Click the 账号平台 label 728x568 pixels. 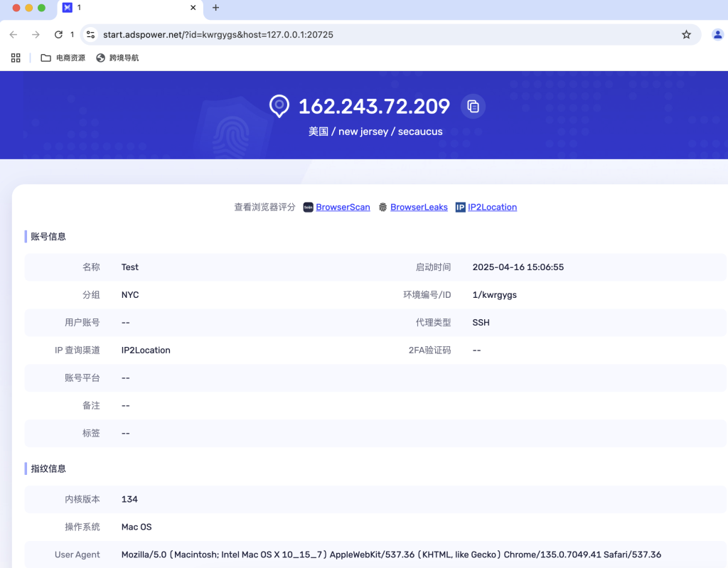[x=82, y=377]
